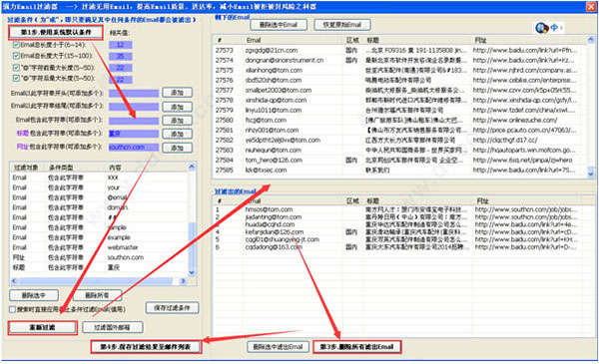Click the value field showing 12
The image size is (599, 364).
coord(121,45)
